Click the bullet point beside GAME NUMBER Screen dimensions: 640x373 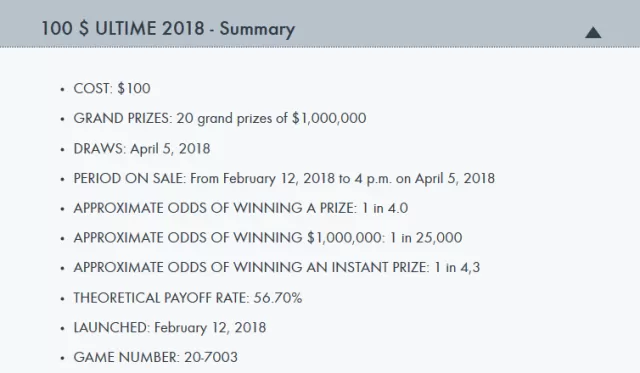(62, 358)
